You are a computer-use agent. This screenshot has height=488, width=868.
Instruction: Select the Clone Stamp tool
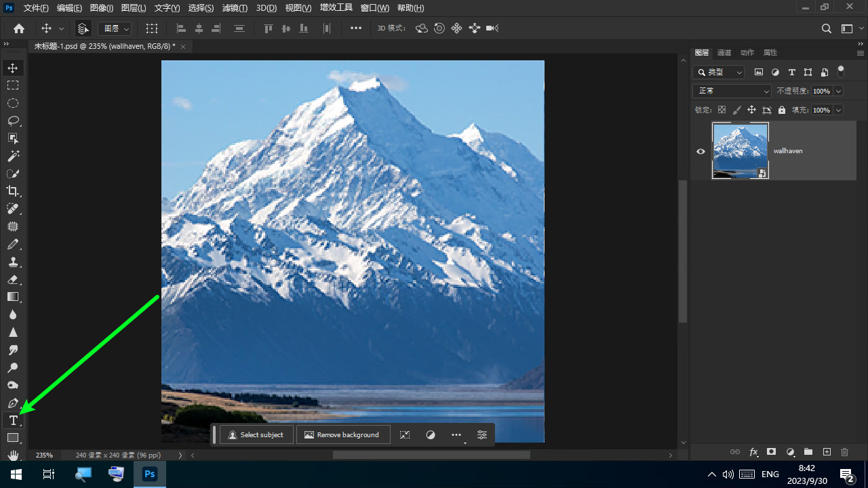(13, 262)
